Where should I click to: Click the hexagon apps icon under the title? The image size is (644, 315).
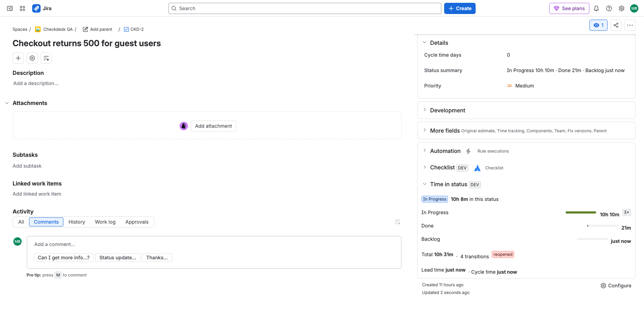click(32, 58)
